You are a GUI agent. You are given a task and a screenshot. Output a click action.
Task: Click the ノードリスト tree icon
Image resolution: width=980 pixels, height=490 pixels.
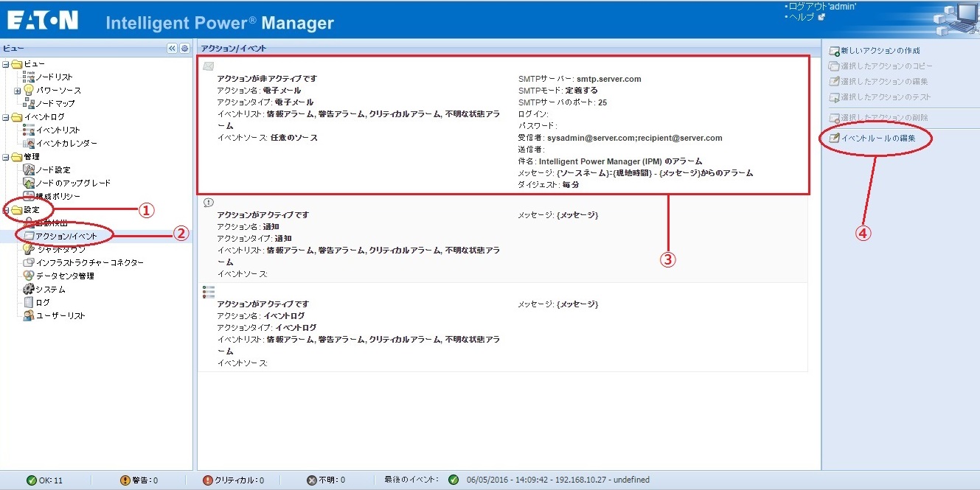tap(29, 77)
